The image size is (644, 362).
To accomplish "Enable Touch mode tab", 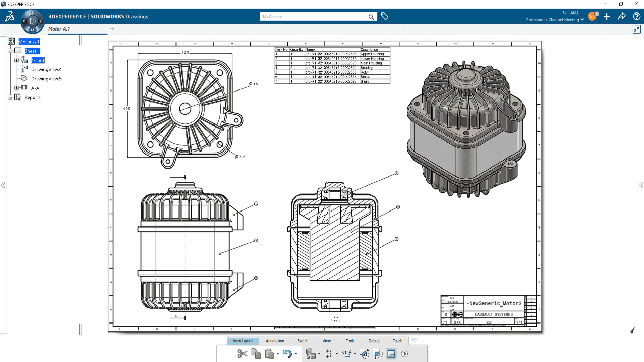I will (x=397, y=340).
